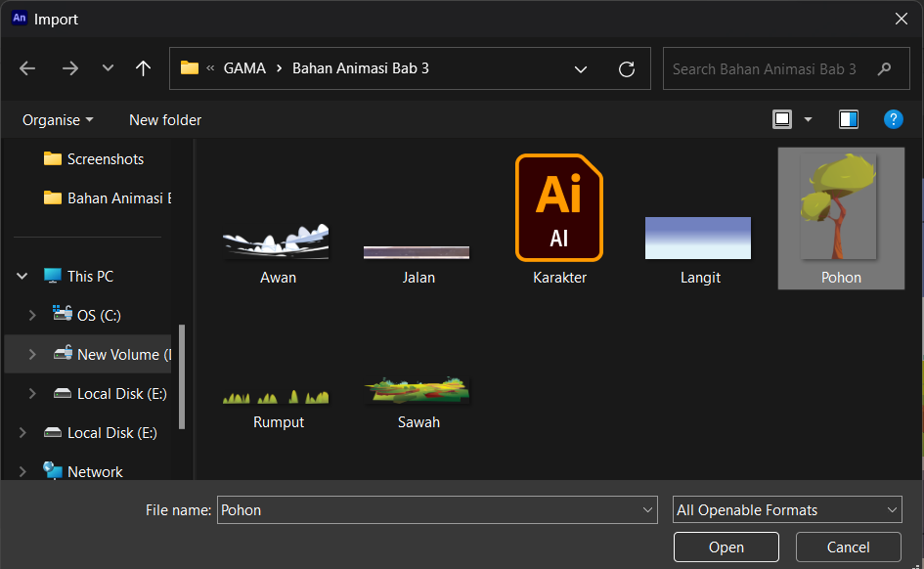Click New folder in the toolbar
The height and width of the screenshot is (569, 924).
coord(165,120)
